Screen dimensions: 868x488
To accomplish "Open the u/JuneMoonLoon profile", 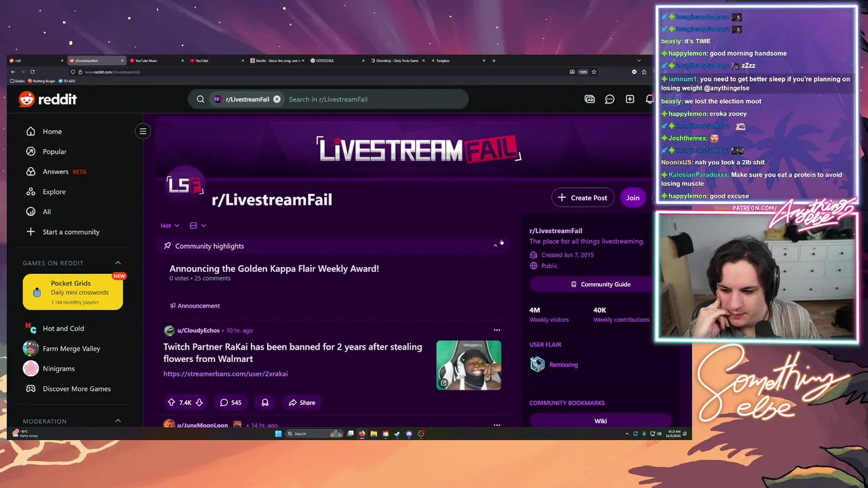I will tap(202, 425).
